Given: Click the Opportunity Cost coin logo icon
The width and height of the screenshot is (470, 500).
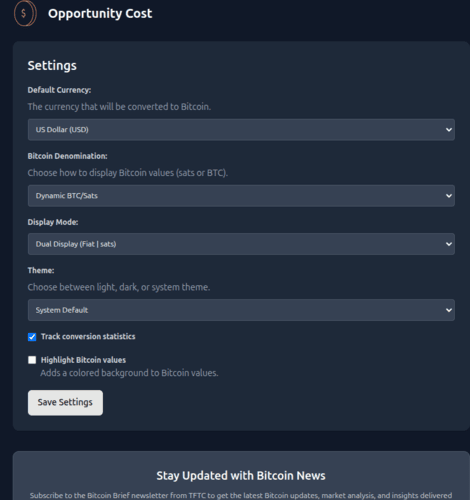Looking at the screenshot, I should [25, 13].
